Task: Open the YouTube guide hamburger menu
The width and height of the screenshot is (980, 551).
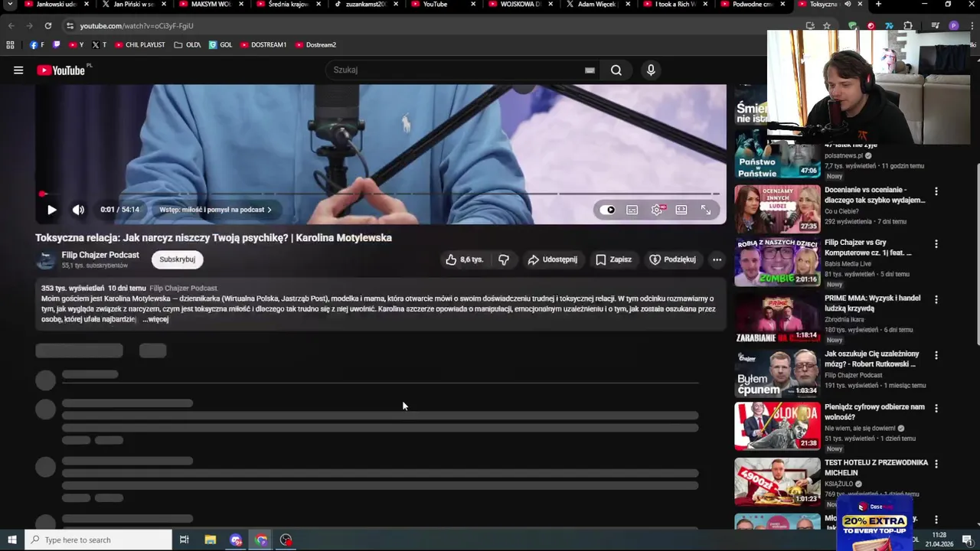Action: pyautogui.click(x=18, y=70)
